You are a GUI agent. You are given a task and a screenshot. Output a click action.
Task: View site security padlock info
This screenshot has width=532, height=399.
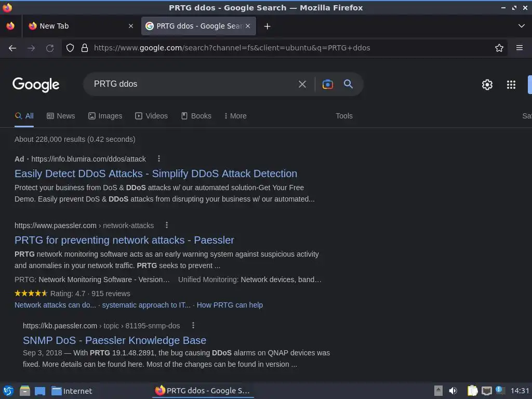[85, 48]
